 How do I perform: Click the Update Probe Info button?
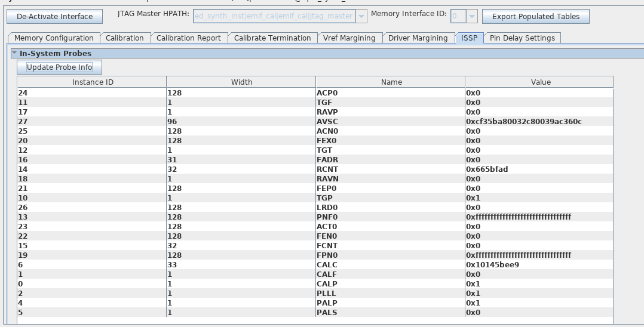pos(59,67)
